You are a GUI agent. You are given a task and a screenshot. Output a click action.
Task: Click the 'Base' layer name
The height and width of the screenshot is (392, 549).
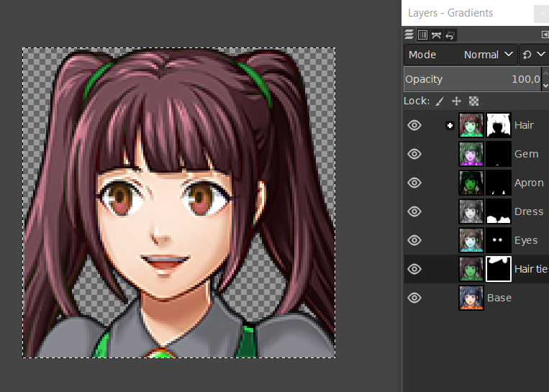(499, 298)
